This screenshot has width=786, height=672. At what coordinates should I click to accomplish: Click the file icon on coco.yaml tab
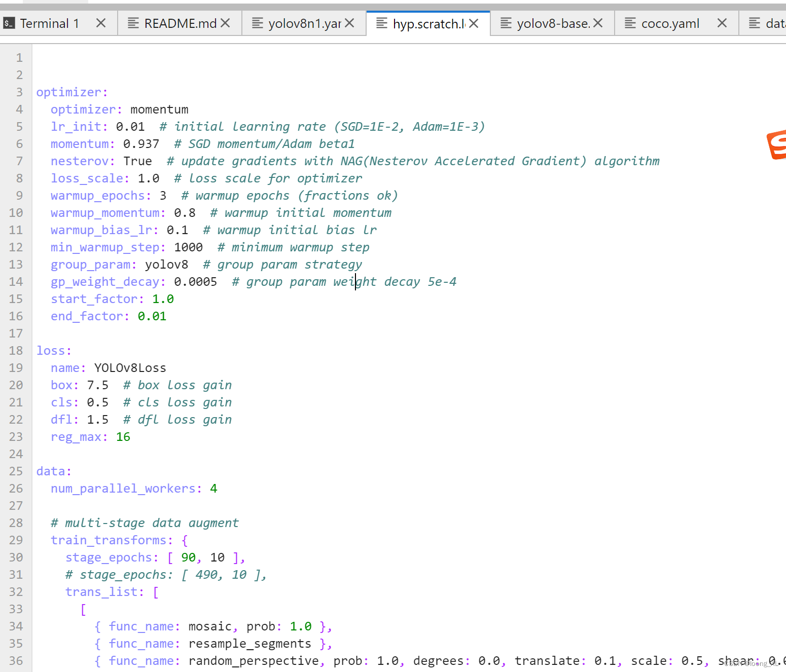click(630, 23)
